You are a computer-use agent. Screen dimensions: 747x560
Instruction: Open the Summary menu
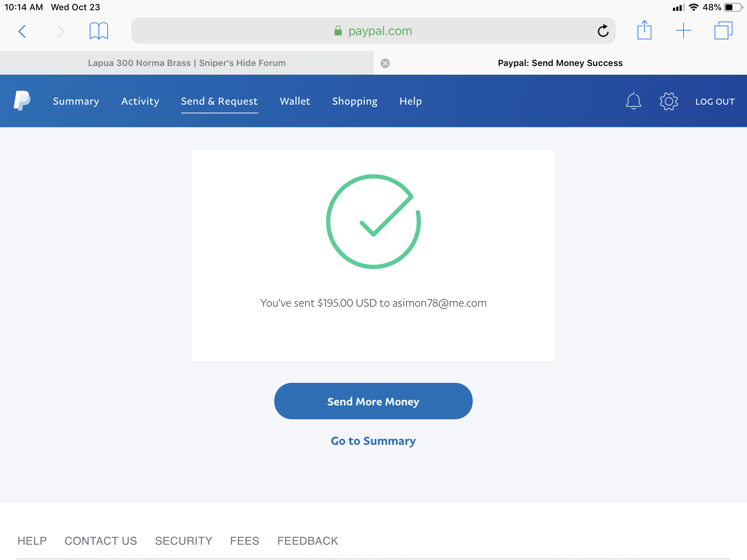pos(76,101)
